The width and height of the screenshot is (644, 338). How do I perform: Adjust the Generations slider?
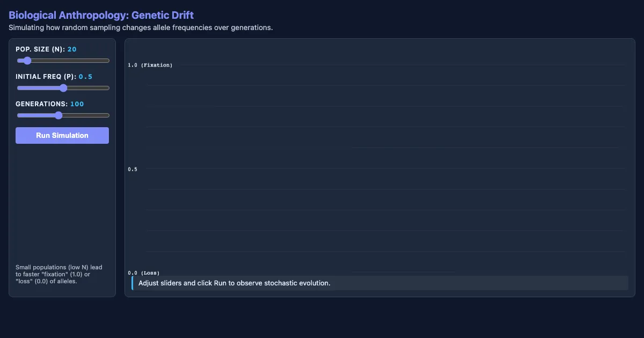tap(63, 115)
